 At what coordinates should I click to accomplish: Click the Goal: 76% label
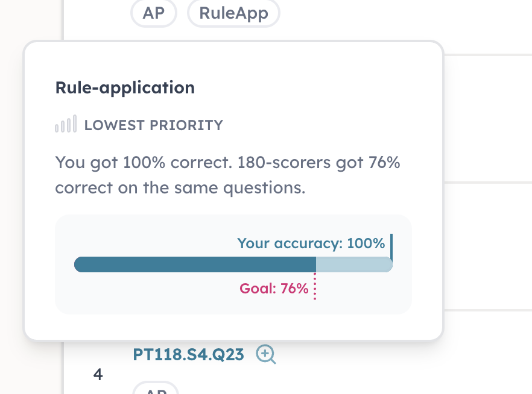274,289
